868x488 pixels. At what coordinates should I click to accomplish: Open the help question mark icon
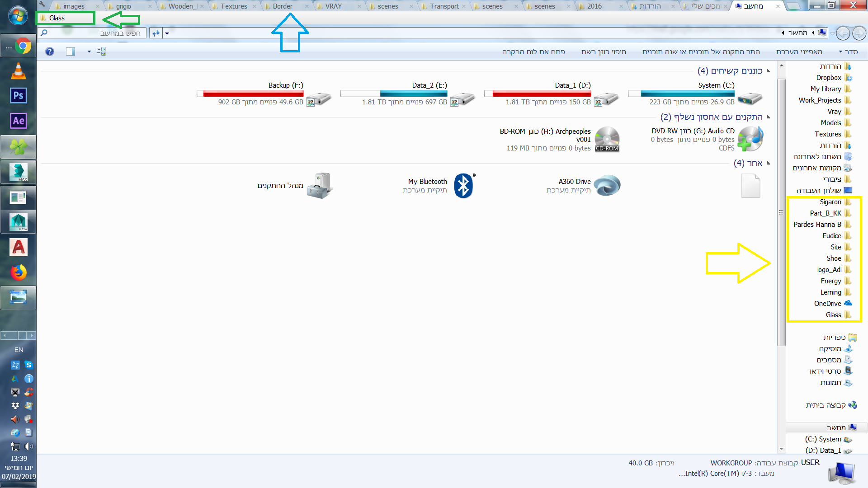click(50, 52)
